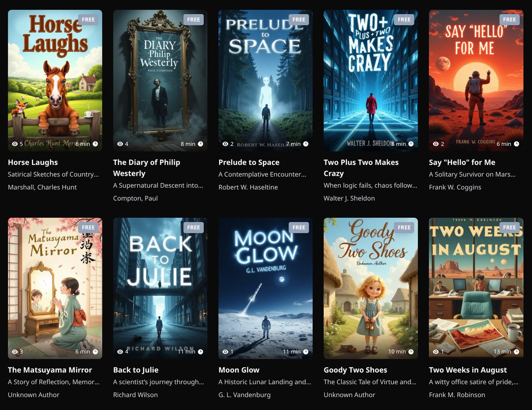Click the clock icon on Philip Westerly cover
Screen dimensions: 532x410
[x=200, y=144]
